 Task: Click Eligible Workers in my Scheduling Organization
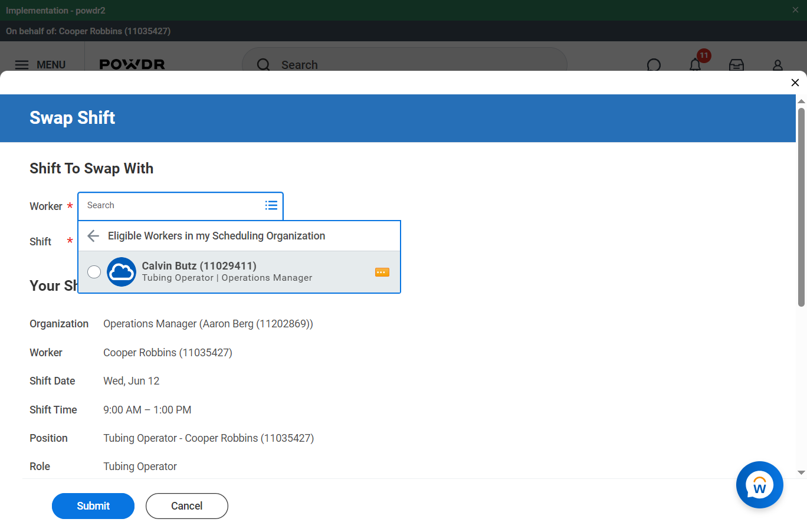(216, 236)
